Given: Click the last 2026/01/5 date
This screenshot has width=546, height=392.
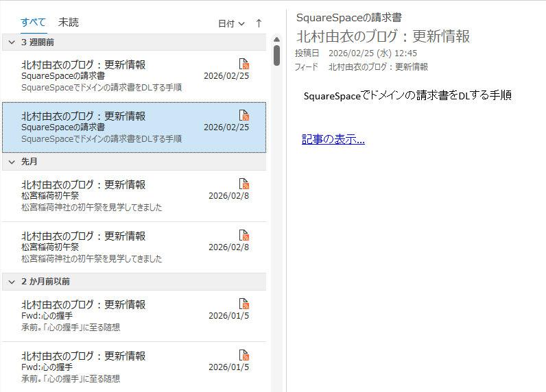Looking at the screenshot, I should 229,367.
